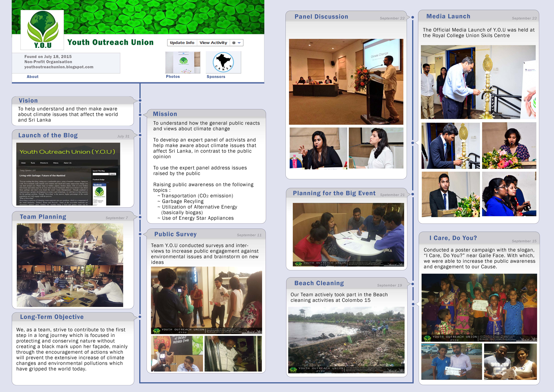Open About Us in the blog menu

pyautogui.click(x=68, y=163)
